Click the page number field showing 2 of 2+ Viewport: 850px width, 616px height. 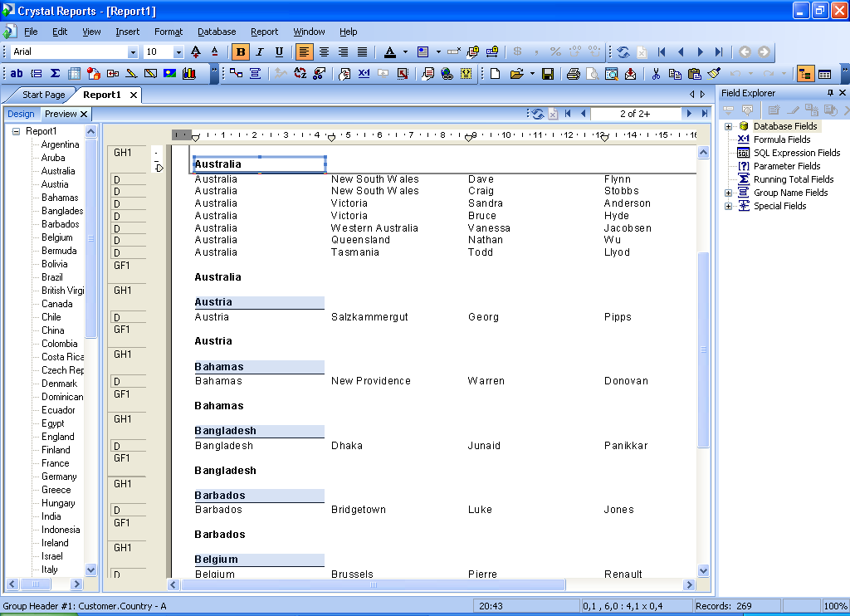click(x=635, y=114)
